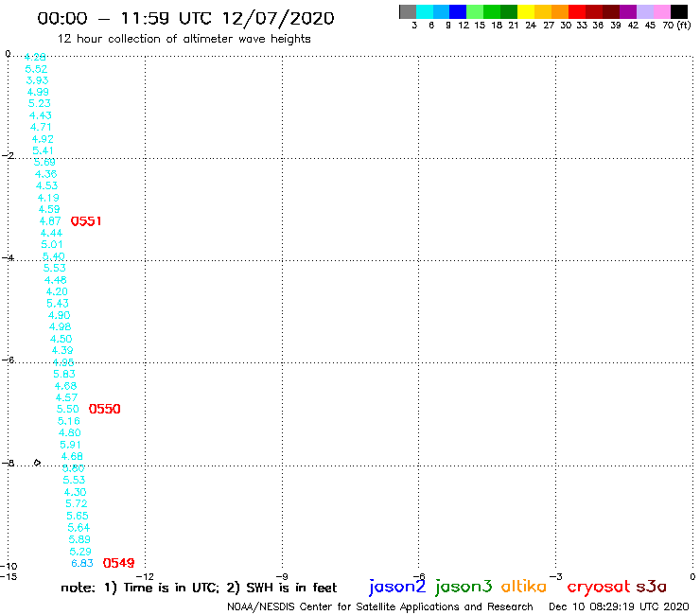This screenshot has width=700, height=615.
Task: Select the 5.41 wave height value
Action: point(44,150)
